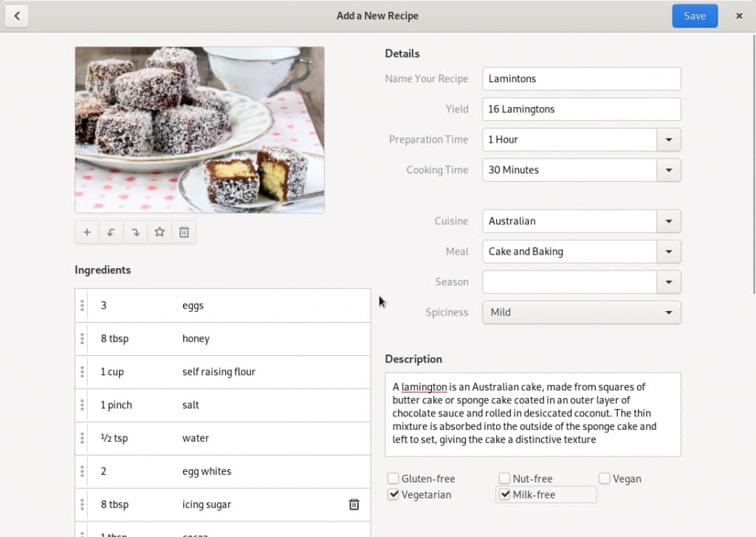
Task: Uncheck the Vegetarian checkbox
Action: pos(394,494)
